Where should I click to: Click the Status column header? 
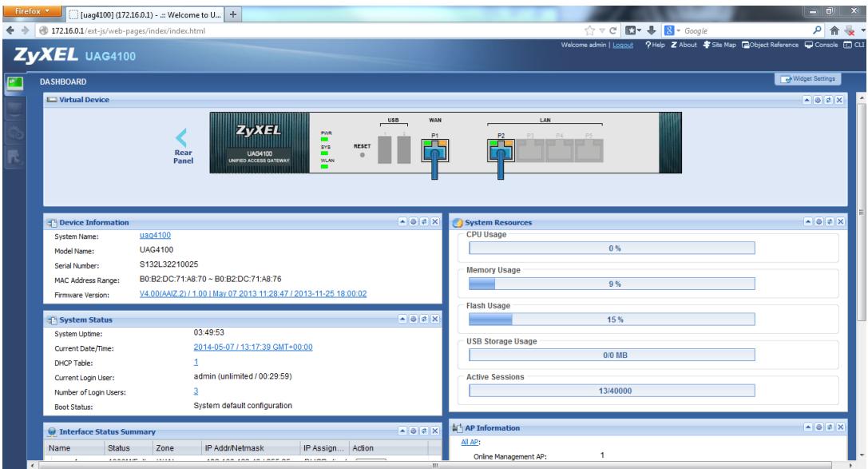(x=128, y=448)
